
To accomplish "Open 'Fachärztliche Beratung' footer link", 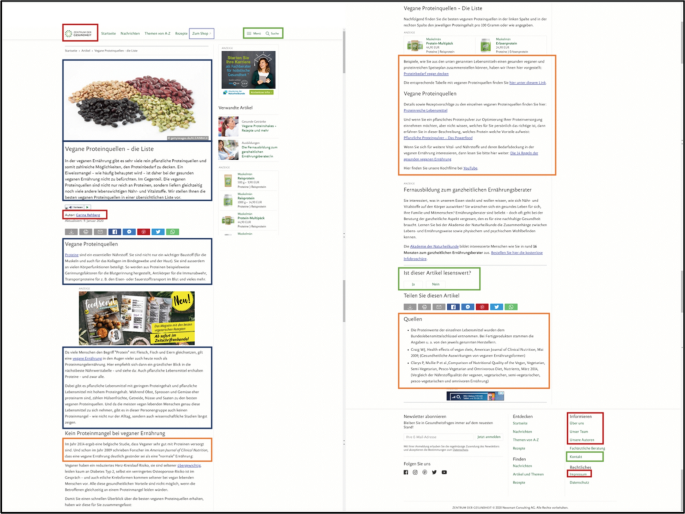I will (x=587, y=448).
